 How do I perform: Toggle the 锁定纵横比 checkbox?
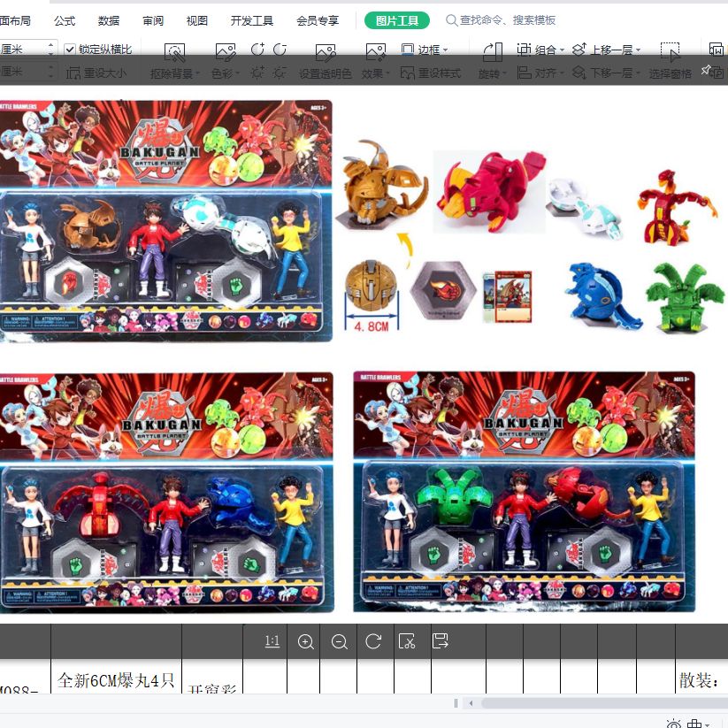[x=70, y=50]
